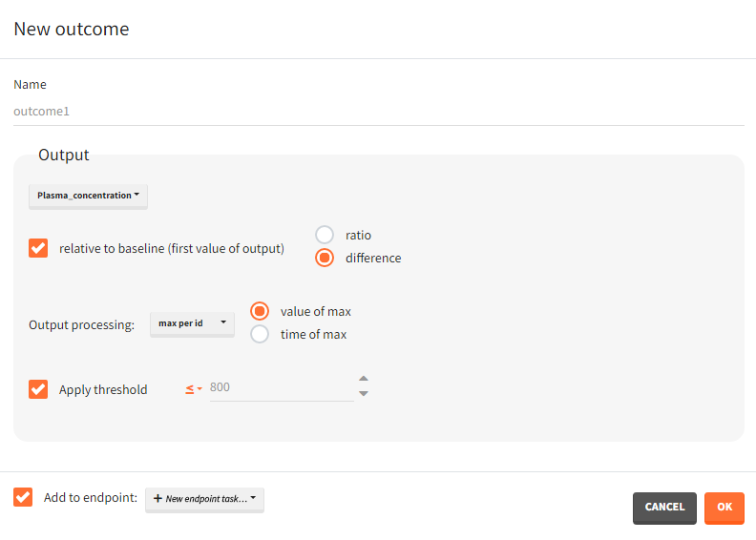The width and height of the screenshot is (756, 540).
Task: Decrease threshold value with down arrow
Action: (364, 393)
